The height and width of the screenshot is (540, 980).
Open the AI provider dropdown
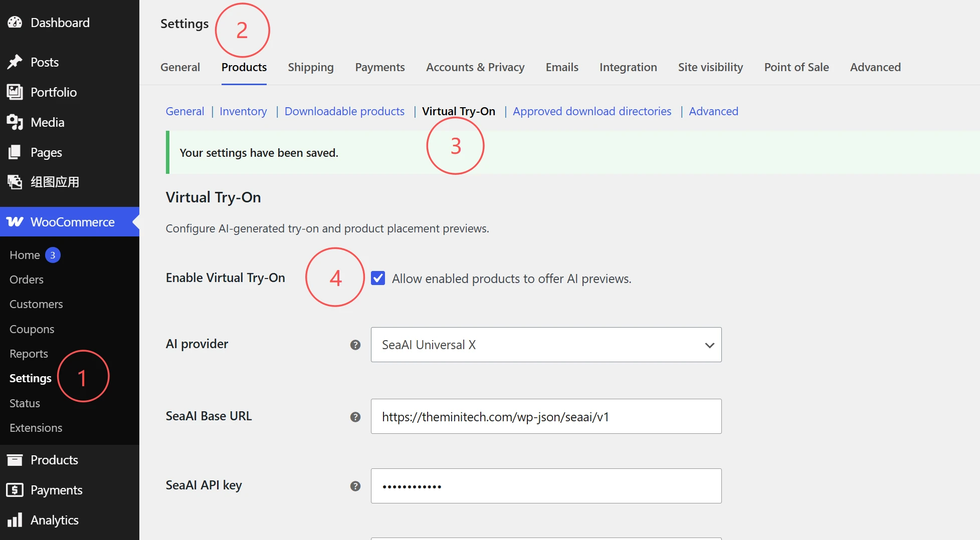point(546,345)
